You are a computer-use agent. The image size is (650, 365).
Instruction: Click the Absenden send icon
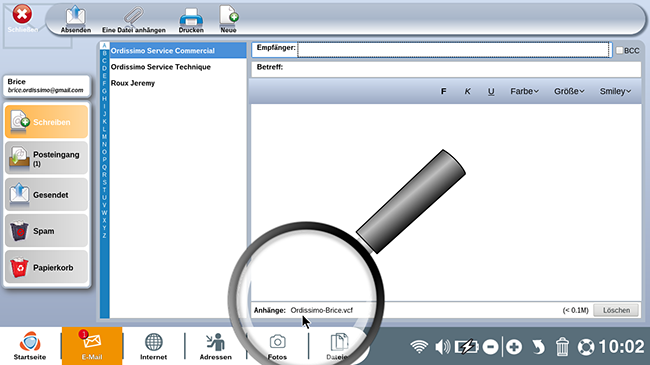click(x=75, y=16)
